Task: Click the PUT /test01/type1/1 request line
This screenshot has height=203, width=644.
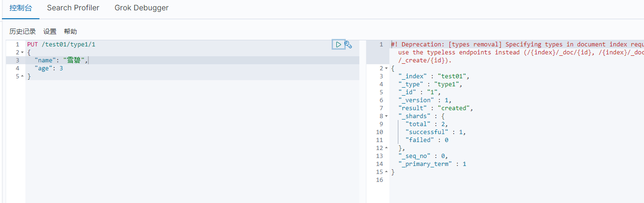Action: [61, 45]
